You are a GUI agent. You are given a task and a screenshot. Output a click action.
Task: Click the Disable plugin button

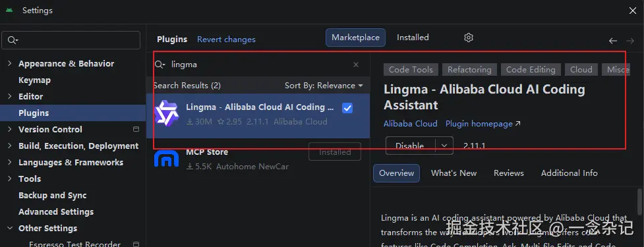point(410,146)
